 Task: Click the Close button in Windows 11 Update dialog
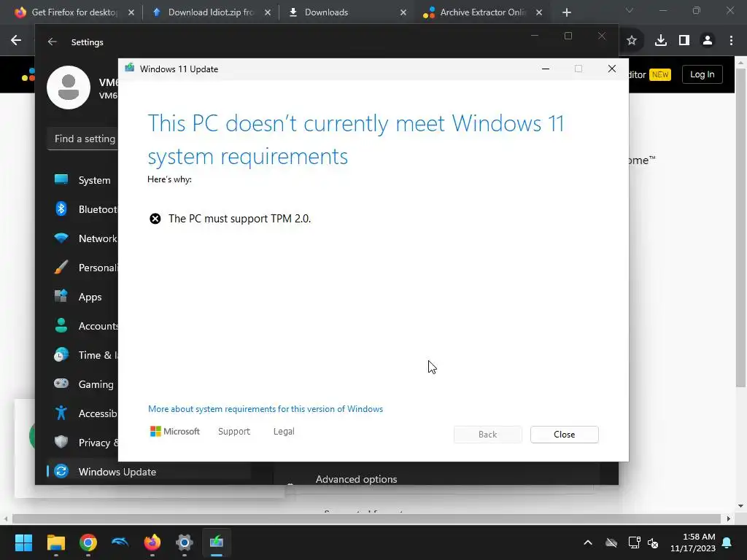tap(564, 435)
